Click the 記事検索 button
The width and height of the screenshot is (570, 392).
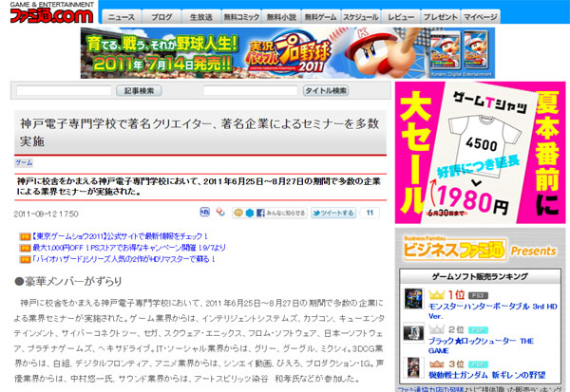point(139,91)
